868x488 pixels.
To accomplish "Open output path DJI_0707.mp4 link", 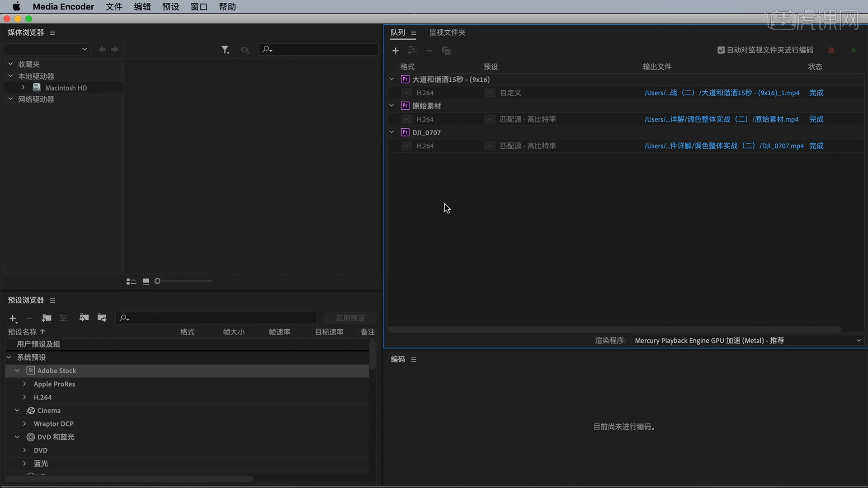I will 724,146.
